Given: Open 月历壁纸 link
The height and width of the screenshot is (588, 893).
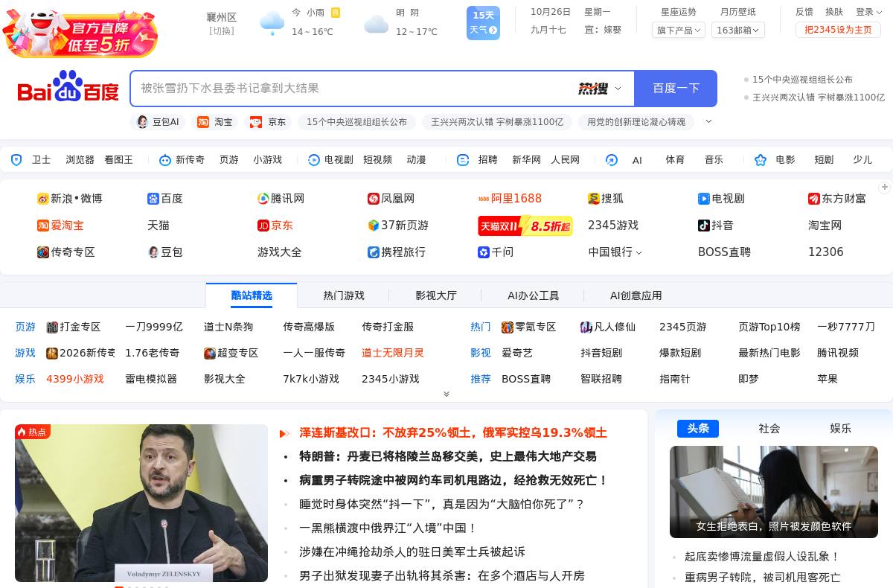Looking at the screenshot, I should [x=737, y=12].
